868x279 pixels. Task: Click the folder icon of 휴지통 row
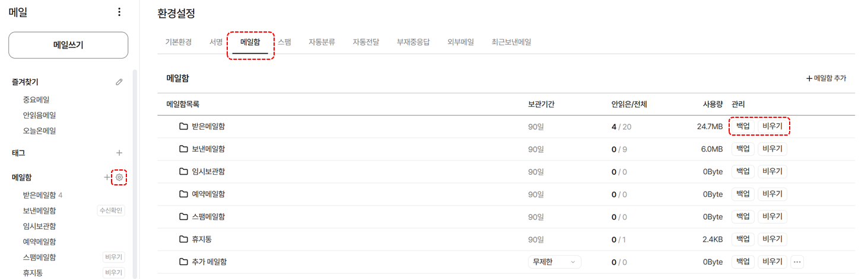(183, 239)
